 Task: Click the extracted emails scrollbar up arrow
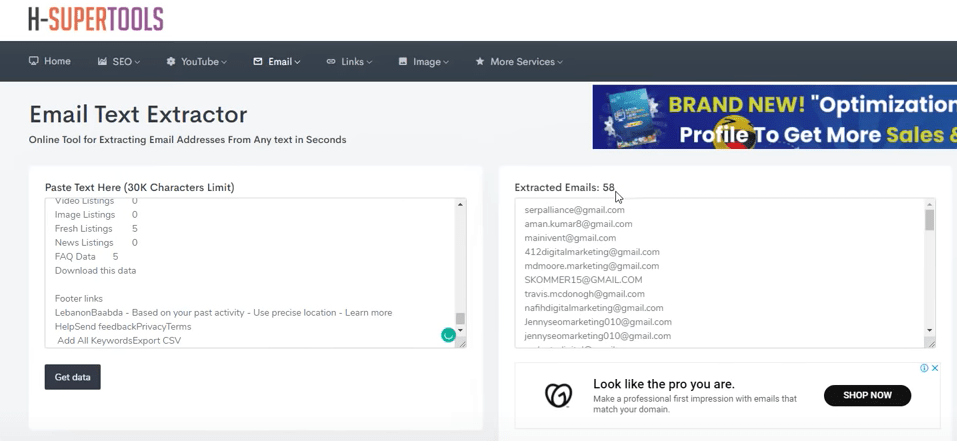coord(930,204)
